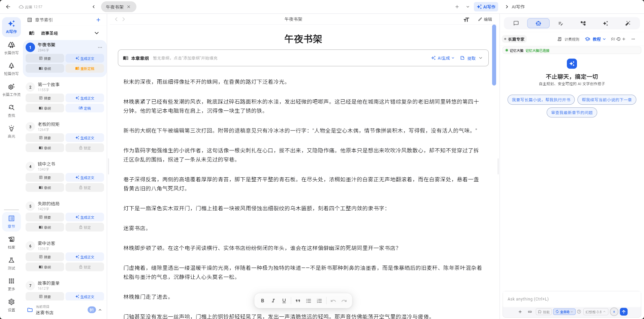This screenshot has width=644, height=319.
Task: Open the 测试 lab tool
Action: [11, 263]
